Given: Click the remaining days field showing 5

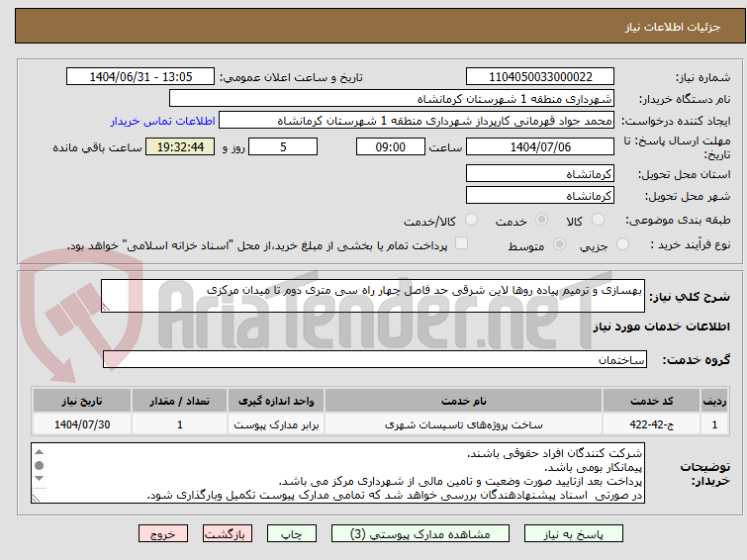Looking at the screenshot, I should click(283, 146).
